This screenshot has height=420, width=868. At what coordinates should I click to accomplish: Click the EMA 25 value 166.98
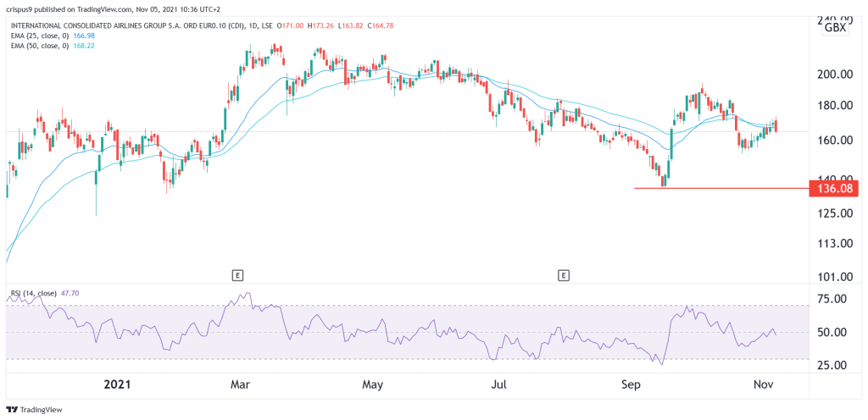[x=84, y=36]
